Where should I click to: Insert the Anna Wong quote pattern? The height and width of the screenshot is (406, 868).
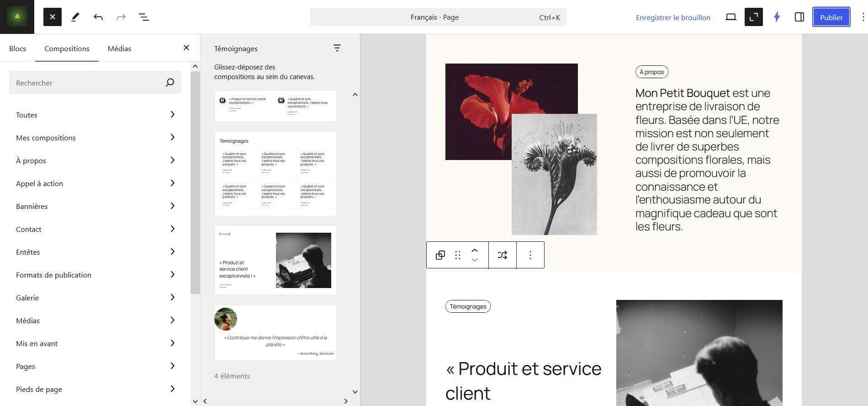coord(275,332)
